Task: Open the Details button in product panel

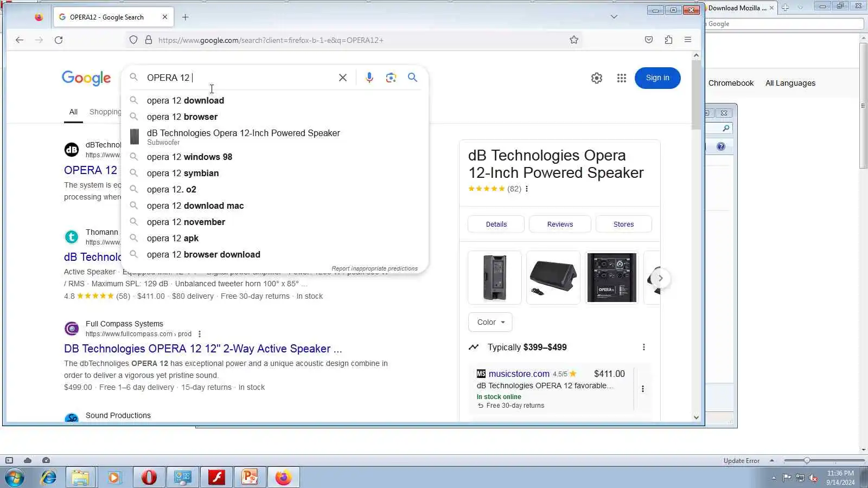Action: (x=496, y=224)
